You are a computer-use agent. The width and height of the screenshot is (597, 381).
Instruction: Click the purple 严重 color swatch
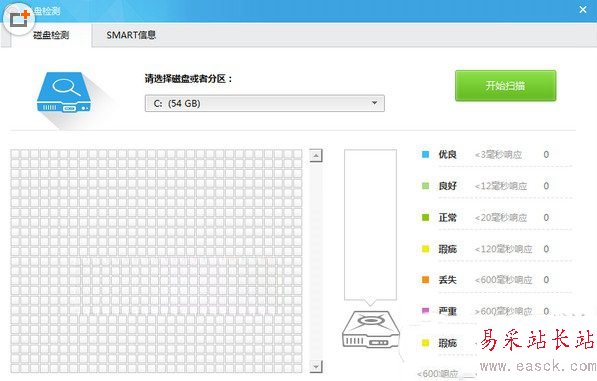(x=426, y=311)
